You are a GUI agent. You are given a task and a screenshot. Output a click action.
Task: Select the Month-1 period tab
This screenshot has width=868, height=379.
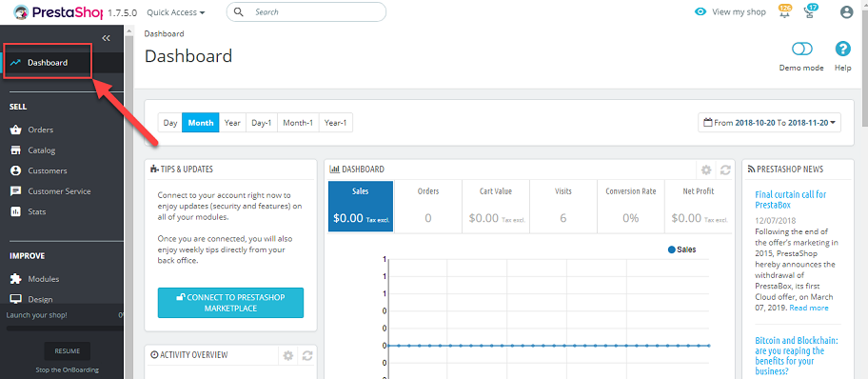tap(298, 123)
